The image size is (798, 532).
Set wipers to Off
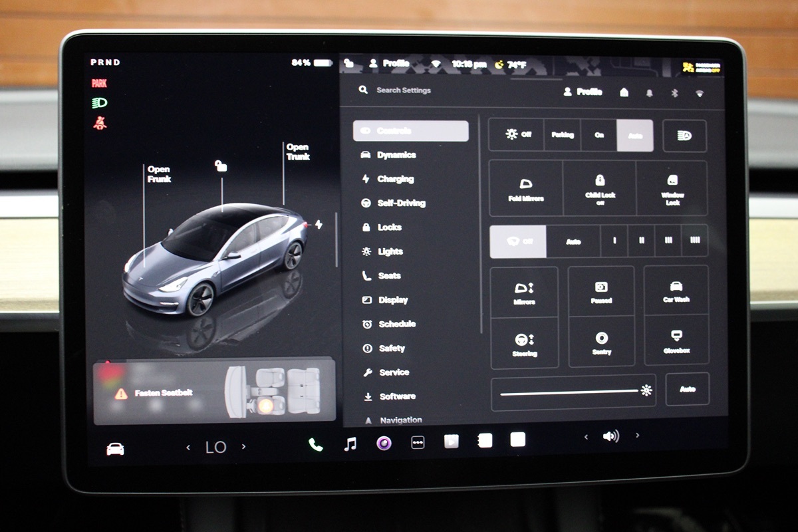518,241
